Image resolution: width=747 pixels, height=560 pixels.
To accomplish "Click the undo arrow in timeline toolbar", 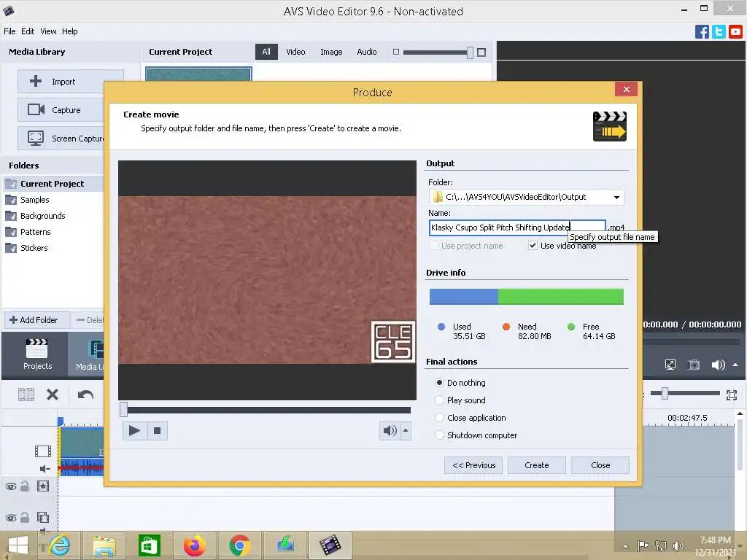I will click(85, 394).
